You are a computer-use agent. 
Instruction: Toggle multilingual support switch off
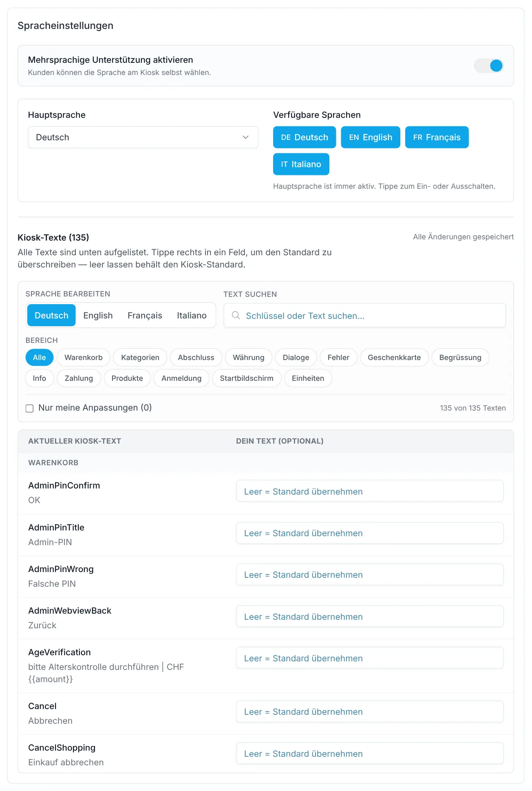click(489, 66)
